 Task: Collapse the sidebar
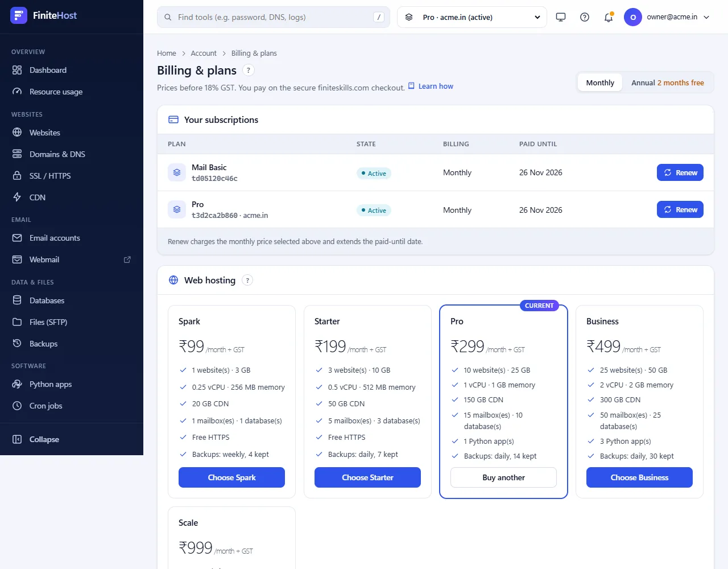tap(72, 439)
